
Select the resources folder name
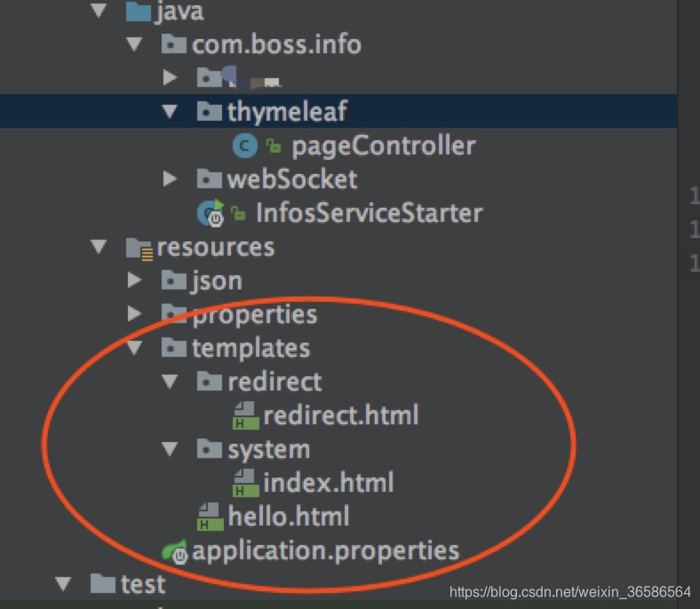pyautogui.click(x=216, y=247)
